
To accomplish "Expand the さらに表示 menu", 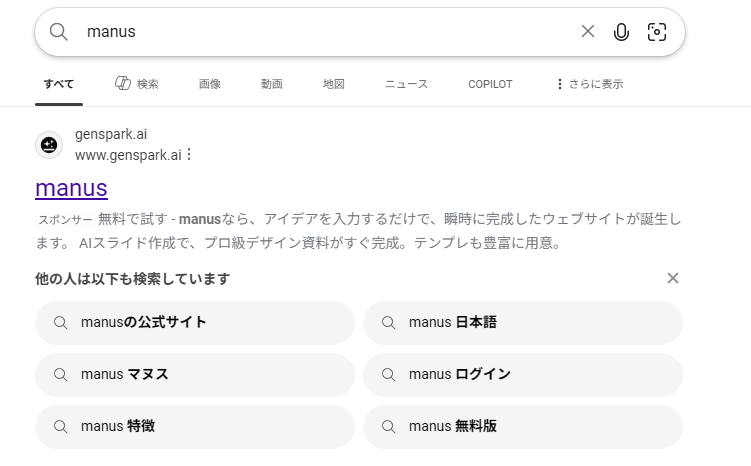I will pos(590,84).
